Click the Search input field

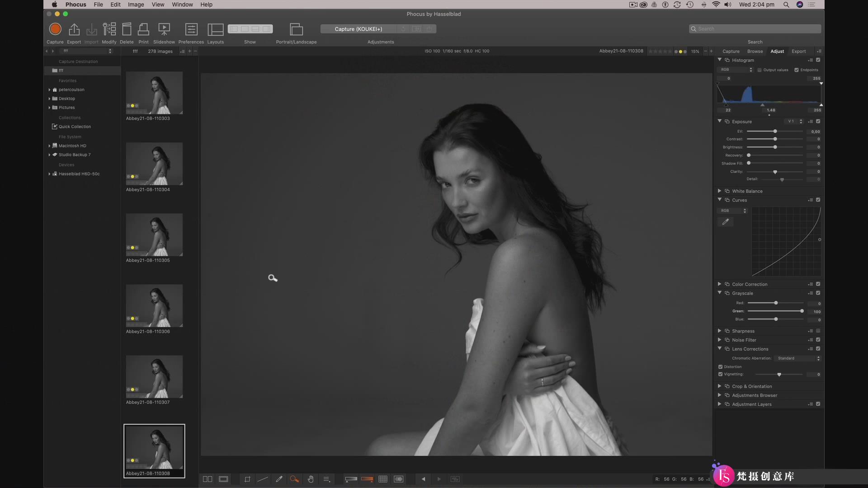(755, 29)
